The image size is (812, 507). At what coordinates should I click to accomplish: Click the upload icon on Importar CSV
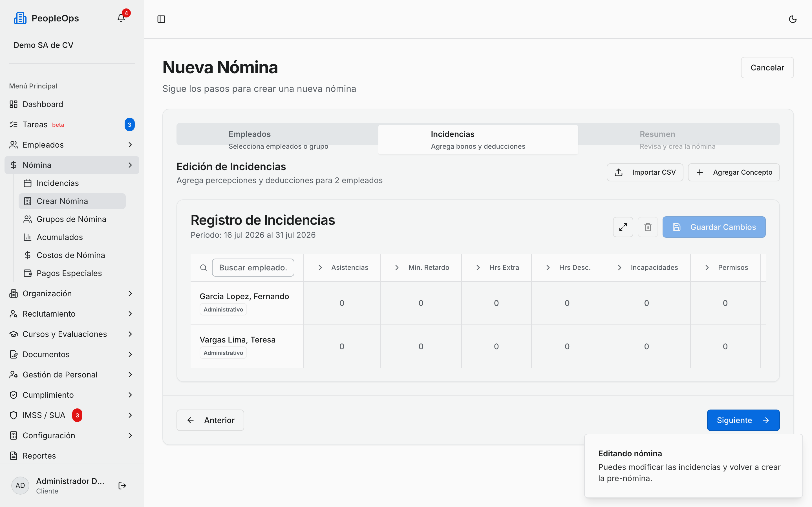click(618, 172)
